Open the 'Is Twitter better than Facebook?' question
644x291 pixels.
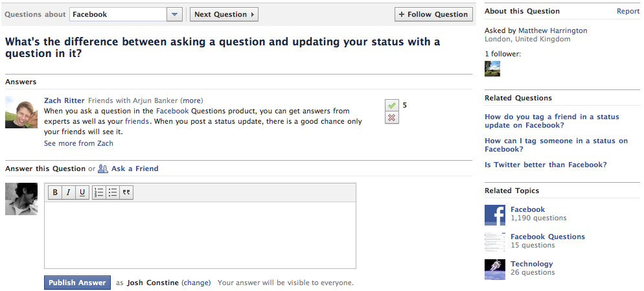point(546,165)
